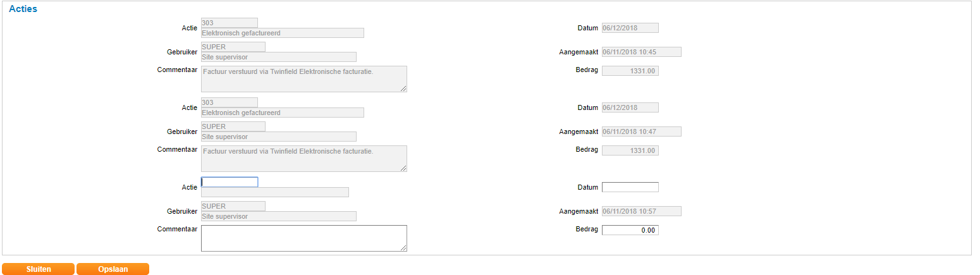
Task: Select the Bedrag field showing 0.00
Action: (630, 230)
